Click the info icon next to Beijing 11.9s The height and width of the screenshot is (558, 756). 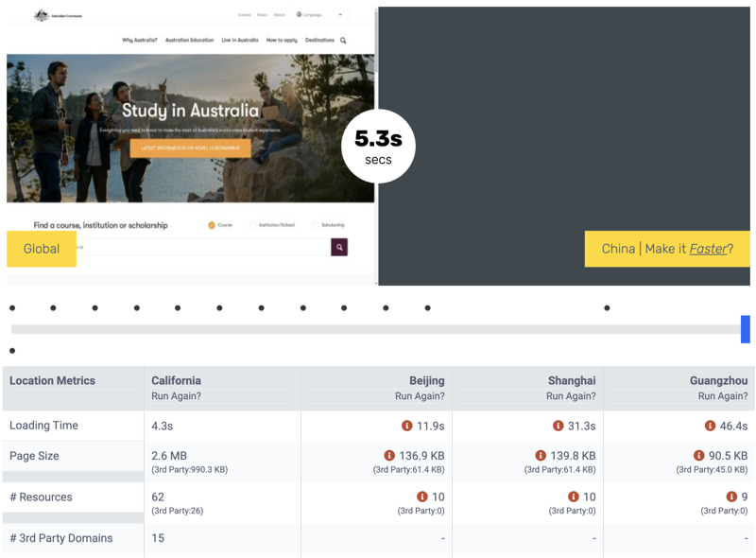pos(407,426)
